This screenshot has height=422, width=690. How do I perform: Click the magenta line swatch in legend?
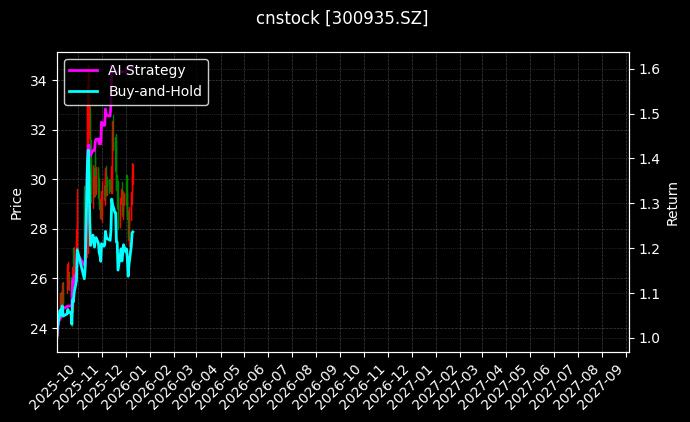click(x=83, y=70)
